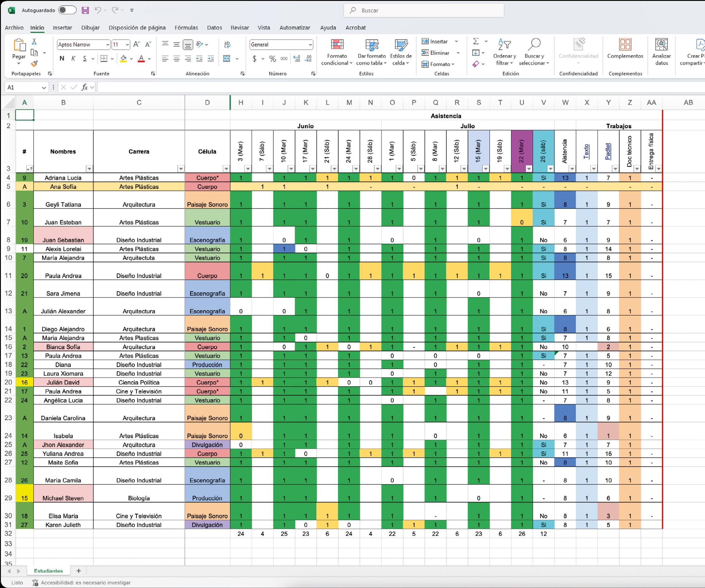Toggle underline S formatting
The image size is (705, 588).
[x=85, y=59]
